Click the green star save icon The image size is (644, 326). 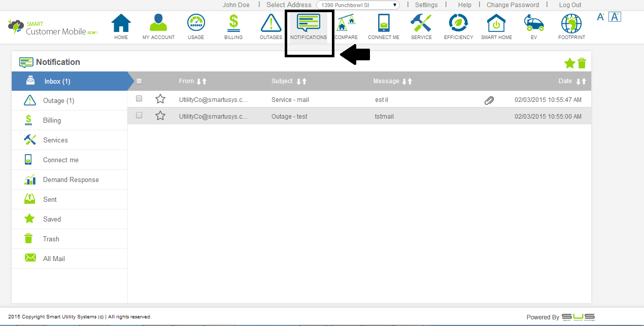[x=569, y=63]
